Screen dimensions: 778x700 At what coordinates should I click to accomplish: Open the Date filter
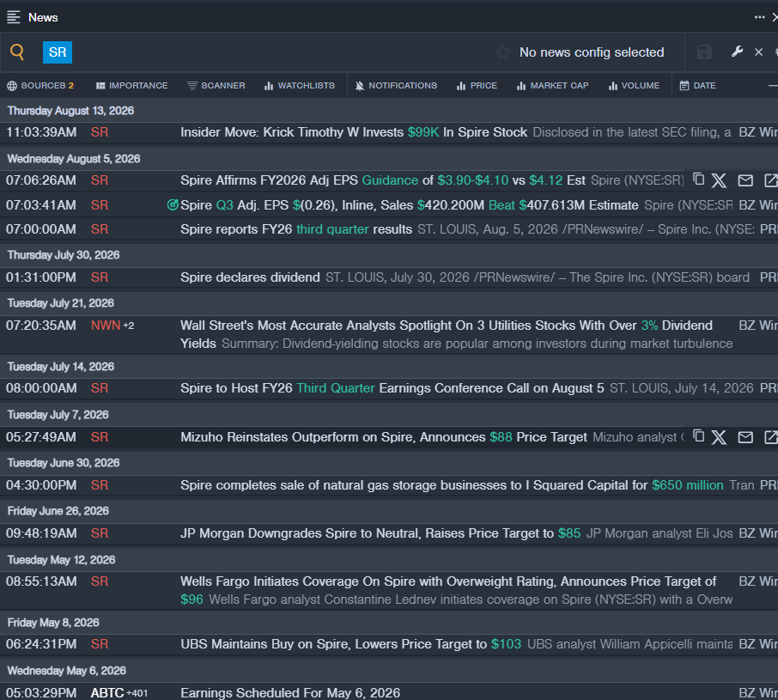[697, 85]
